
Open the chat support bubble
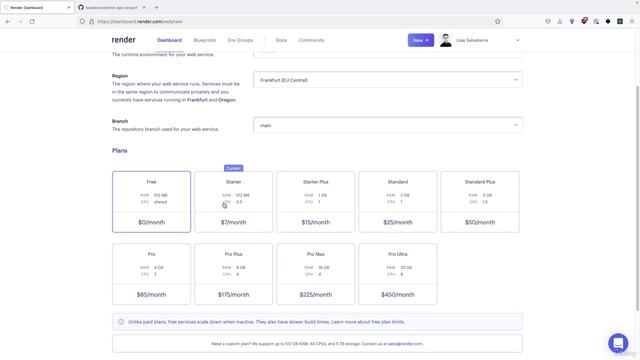tap(618, 343)
